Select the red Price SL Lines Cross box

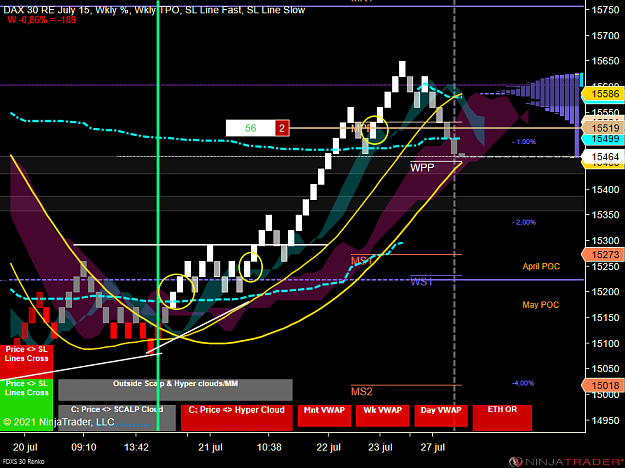point(26,362)
